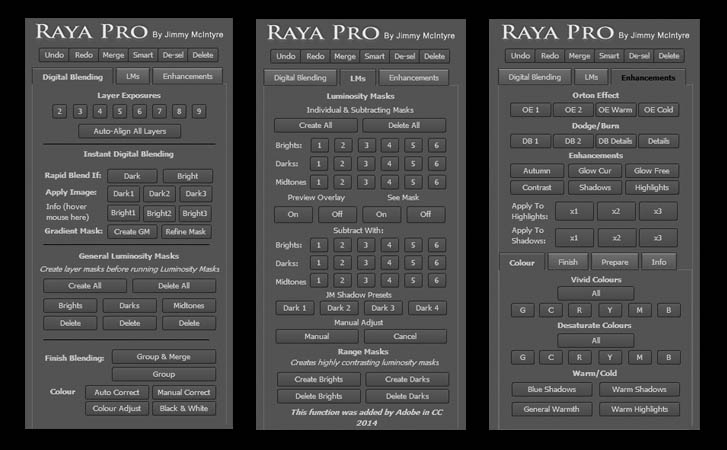Click Y under Desaturate Colours
Viewport: 727px width, 450px height.
tap(610, 357)
